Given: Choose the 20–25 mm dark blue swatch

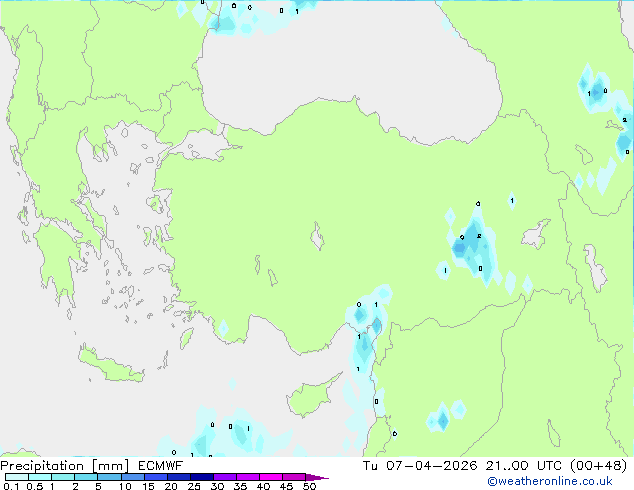Looking at the screenshot, I should [x=178, y=477].
